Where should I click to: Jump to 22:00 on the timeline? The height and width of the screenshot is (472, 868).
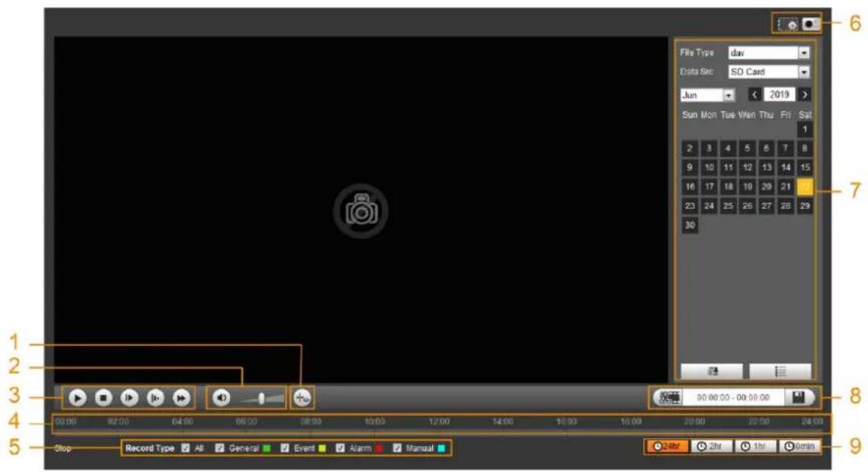point(759,421)
